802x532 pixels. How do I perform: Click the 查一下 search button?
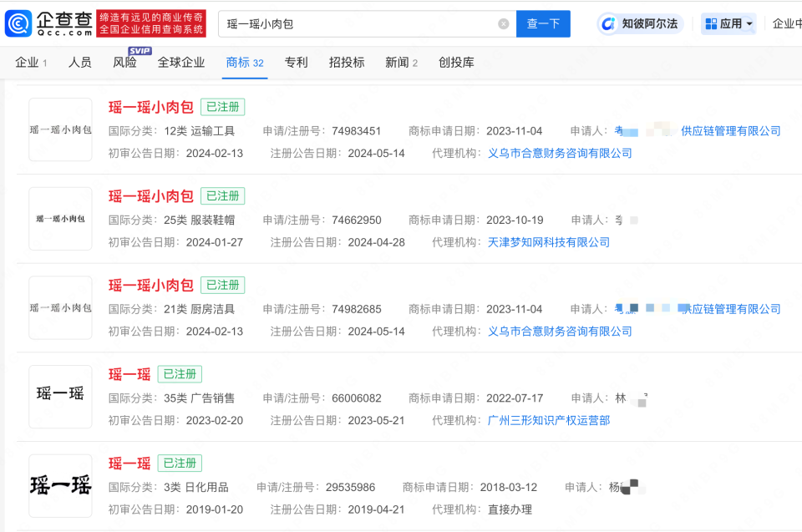pyautogui.click(x=543, y=23)
